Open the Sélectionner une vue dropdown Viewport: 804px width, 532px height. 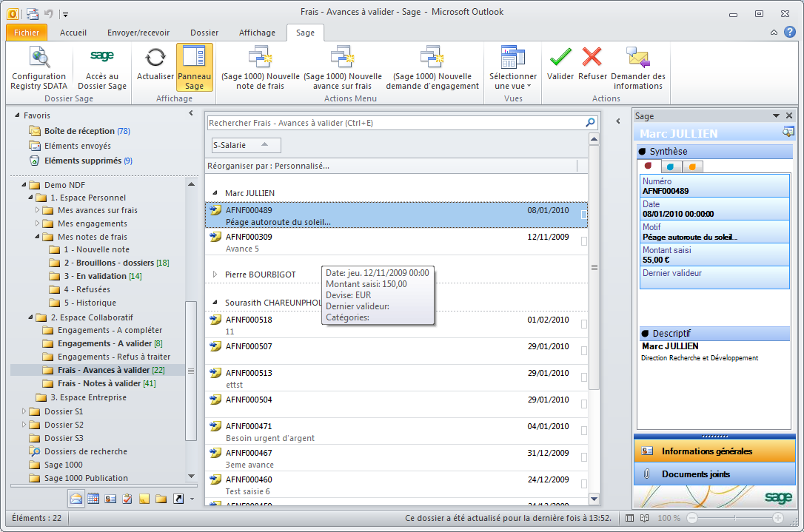pyautogui.click(x=513, y=67)
